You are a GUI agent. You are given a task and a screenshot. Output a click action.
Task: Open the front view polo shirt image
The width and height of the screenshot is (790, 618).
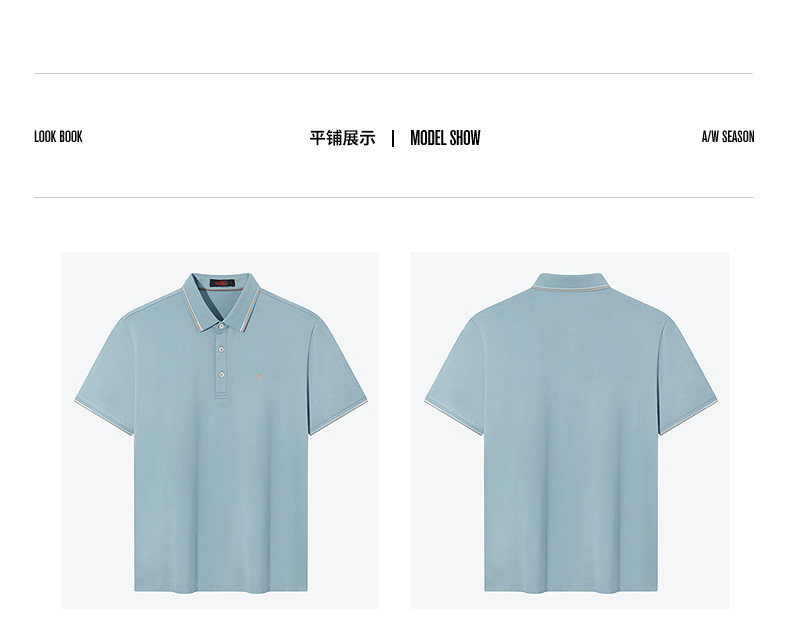220,430
